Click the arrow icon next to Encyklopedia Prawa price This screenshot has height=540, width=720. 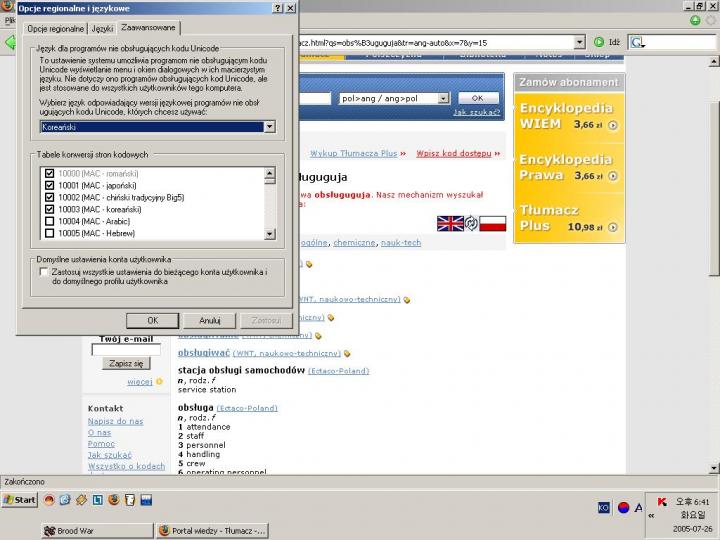[x=613, y=176]
